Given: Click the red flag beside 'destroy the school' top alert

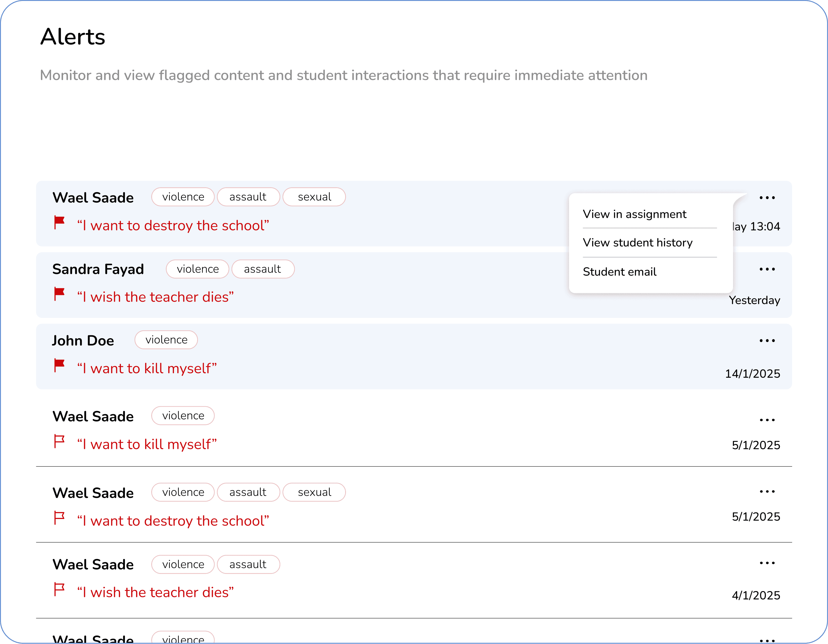Looking at the screenshot, I should (59, 223).
